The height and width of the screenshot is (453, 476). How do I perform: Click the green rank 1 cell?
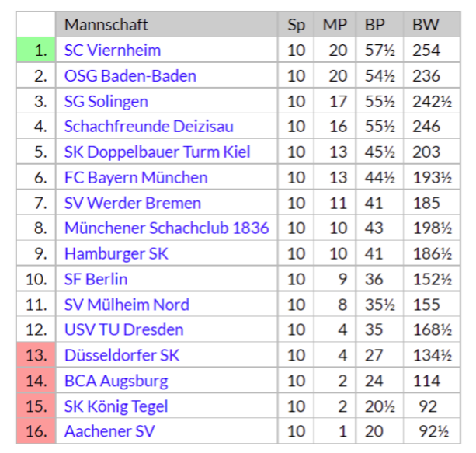point(36,50)
